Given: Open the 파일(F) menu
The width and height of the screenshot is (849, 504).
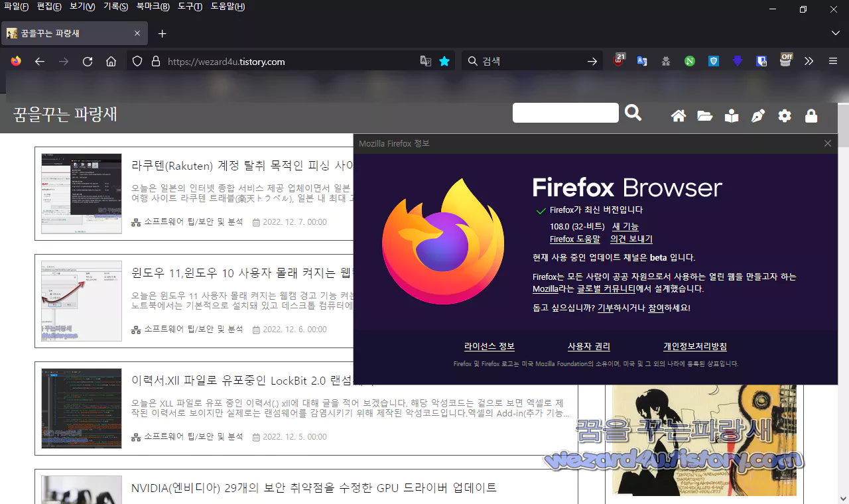Looking at the screenshot, I should [17, 7].
